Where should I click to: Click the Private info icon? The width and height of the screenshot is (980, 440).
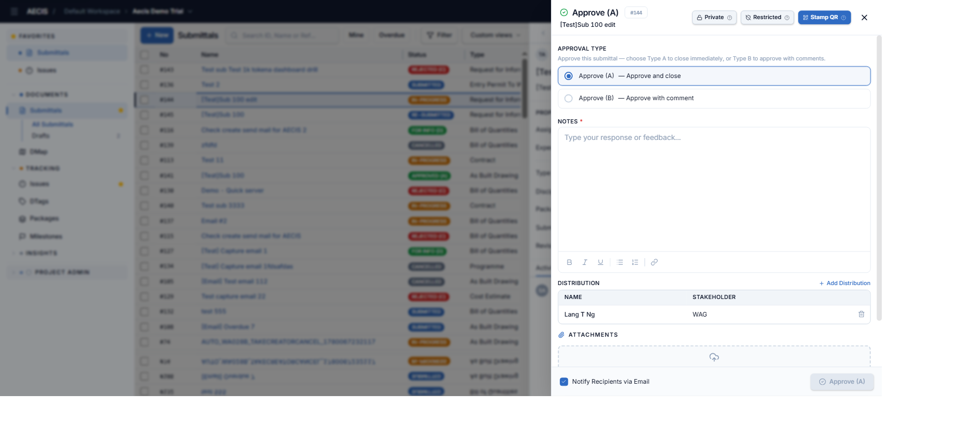click(729, 18)
